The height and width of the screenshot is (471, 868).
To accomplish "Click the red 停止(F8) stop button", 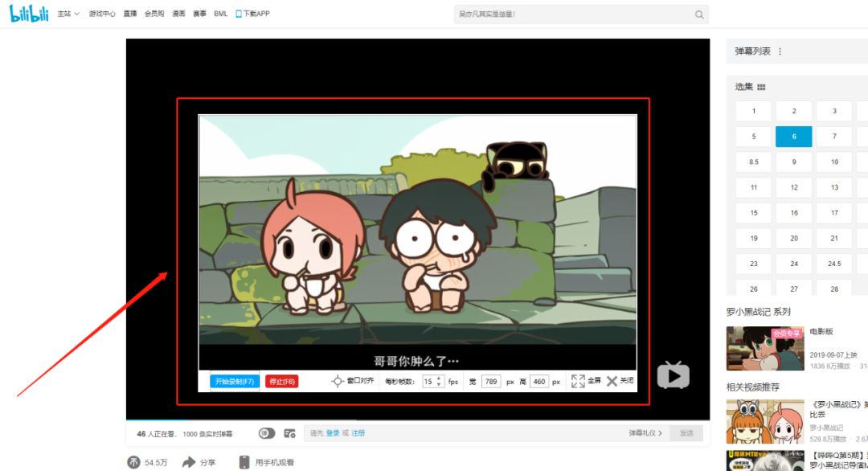I will tap(282, 381).
